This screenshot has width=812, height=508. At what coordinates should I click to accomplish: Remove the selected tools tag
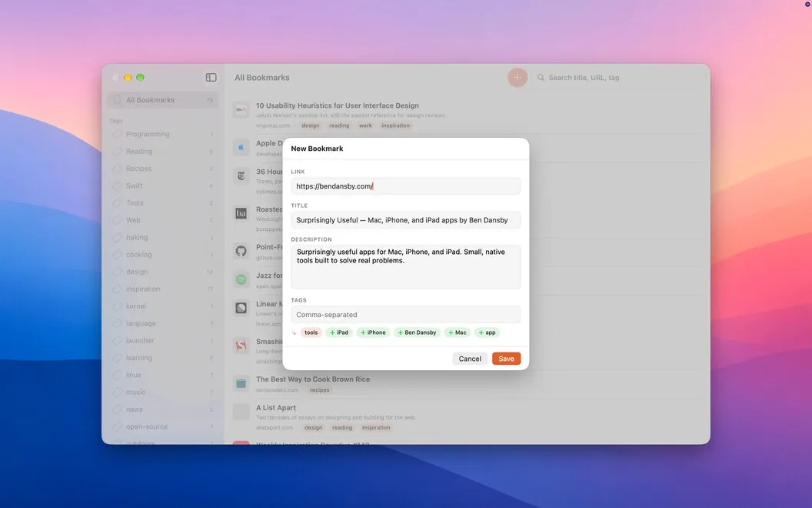pyautogui.click(x=311, y=333)
